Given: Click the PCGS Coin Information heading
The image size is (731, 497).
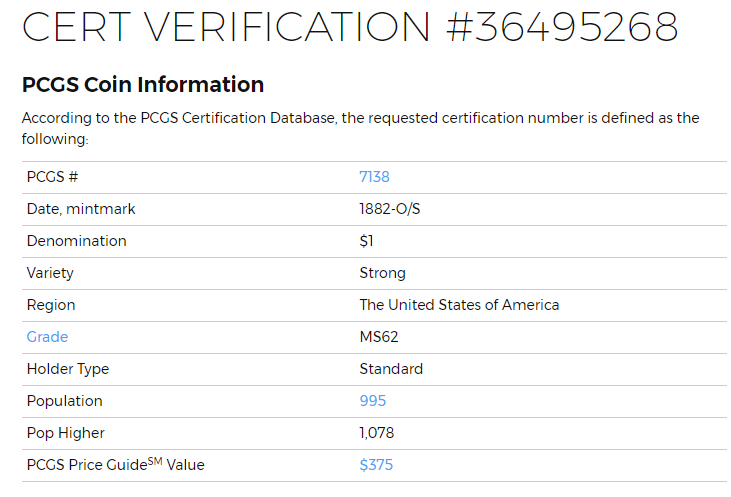Looking at the screenshot, I should [143, 85].
